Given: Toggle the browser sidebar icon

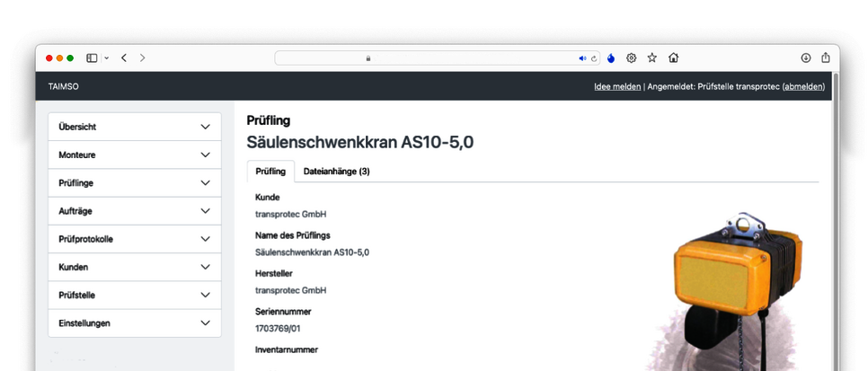Looking at the screenshot, I should point(92,57).
